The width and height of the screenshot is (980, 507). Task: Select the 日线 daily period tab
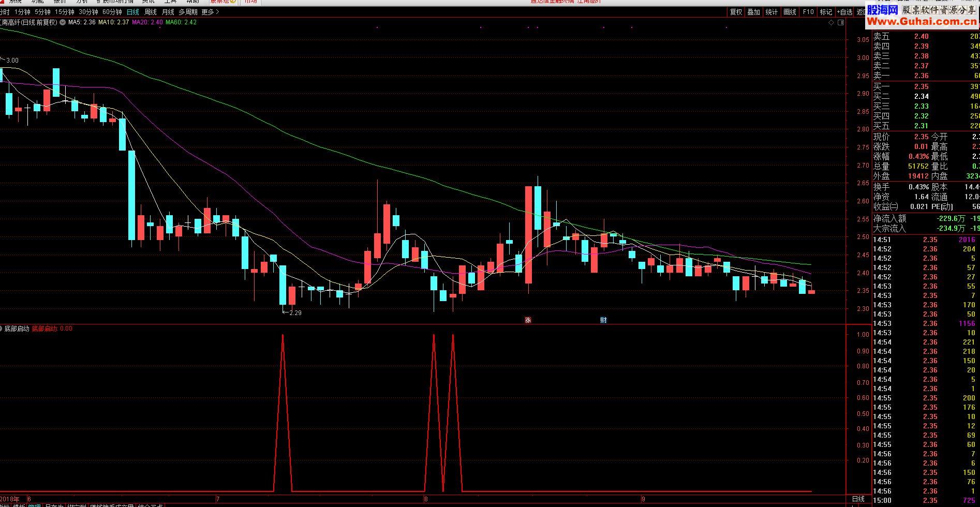(x=133, y=12)
